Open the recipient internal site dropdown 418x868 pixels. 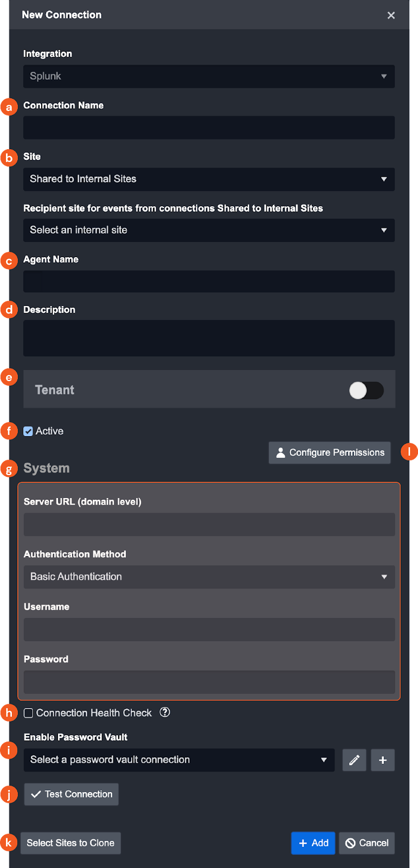[209, 230]
